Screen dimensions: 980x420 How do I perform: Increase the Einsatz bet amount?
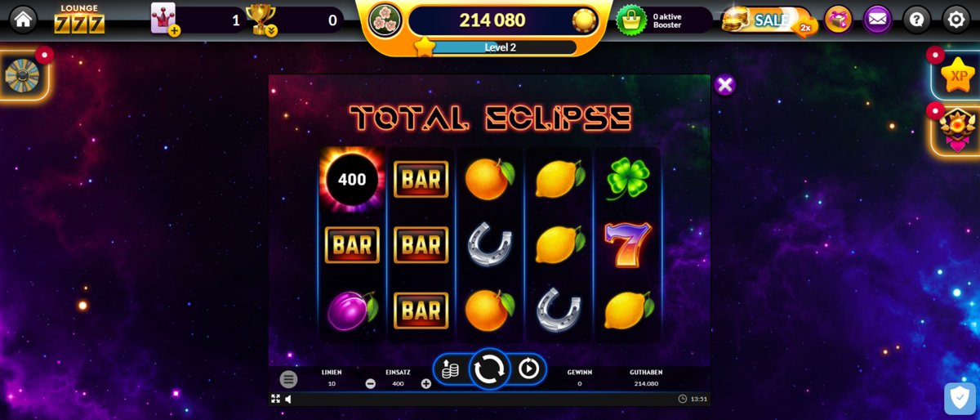pos(426,383)
